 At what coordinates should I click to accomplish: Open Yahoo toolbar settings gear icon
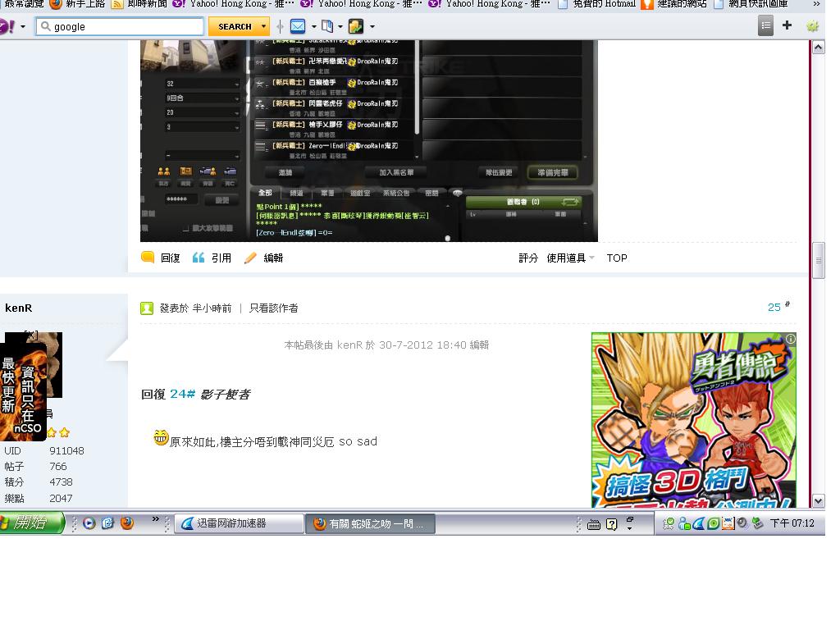[x=812, y=25]
